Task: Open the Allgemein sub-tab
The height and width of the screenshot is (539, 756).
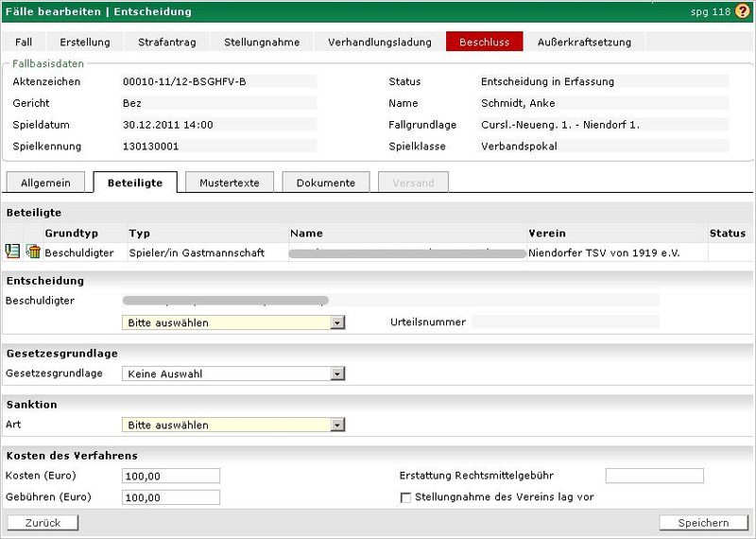Action: 45,183
